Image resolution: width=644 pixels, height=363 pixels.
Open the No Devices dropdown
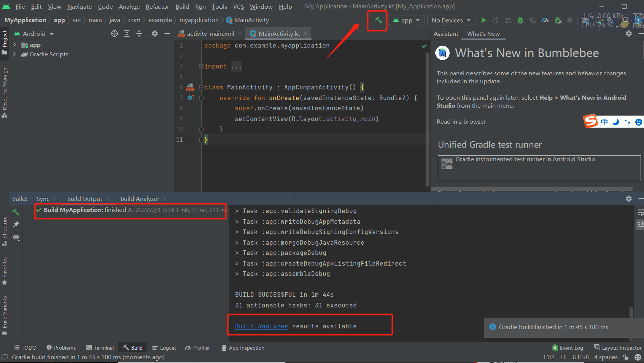(x=452, y=20)
